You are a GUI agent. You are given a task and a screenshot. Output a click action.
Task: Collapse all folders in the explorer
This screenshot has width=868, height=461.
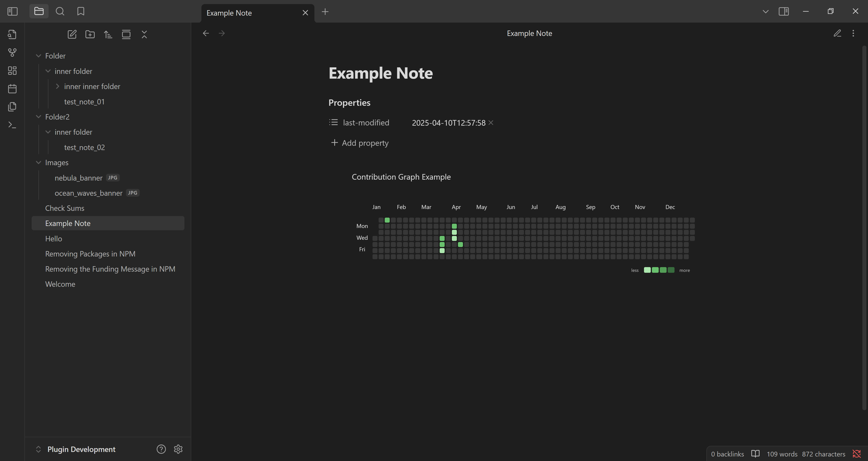(x=144, y=34)
